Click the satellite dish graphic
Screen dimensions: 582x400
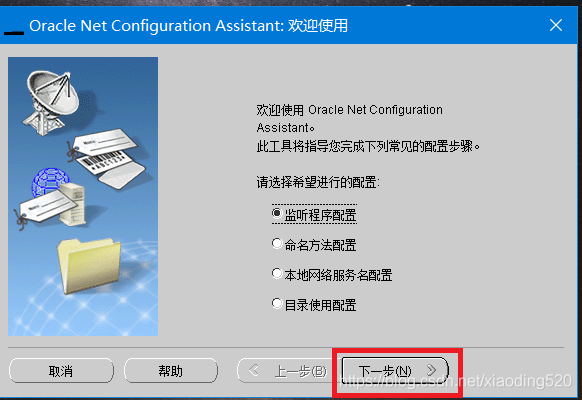[52, 101]
